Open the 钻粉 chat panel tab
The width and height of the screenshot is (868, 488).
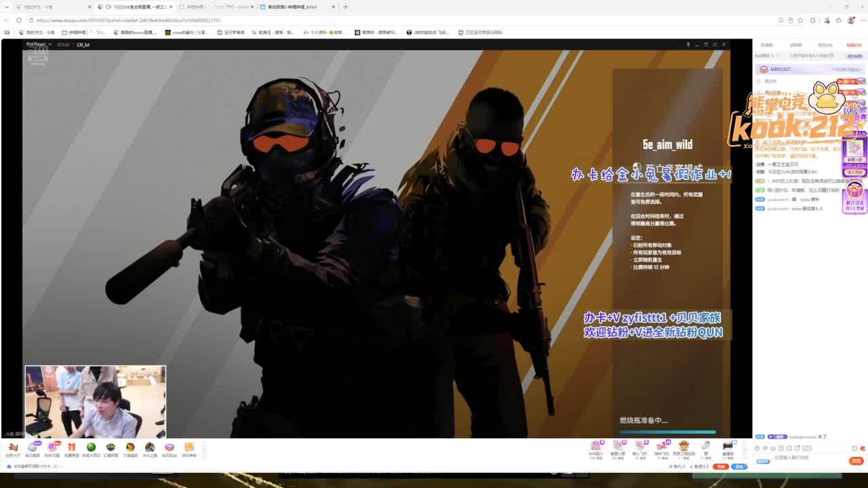coord(853,45)
